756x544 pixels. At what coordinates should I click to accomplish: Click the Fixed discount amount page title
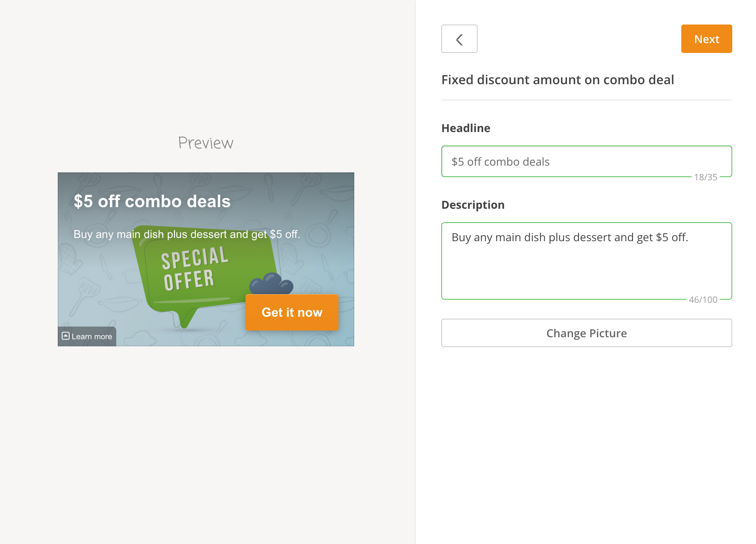tap(558, 80)
